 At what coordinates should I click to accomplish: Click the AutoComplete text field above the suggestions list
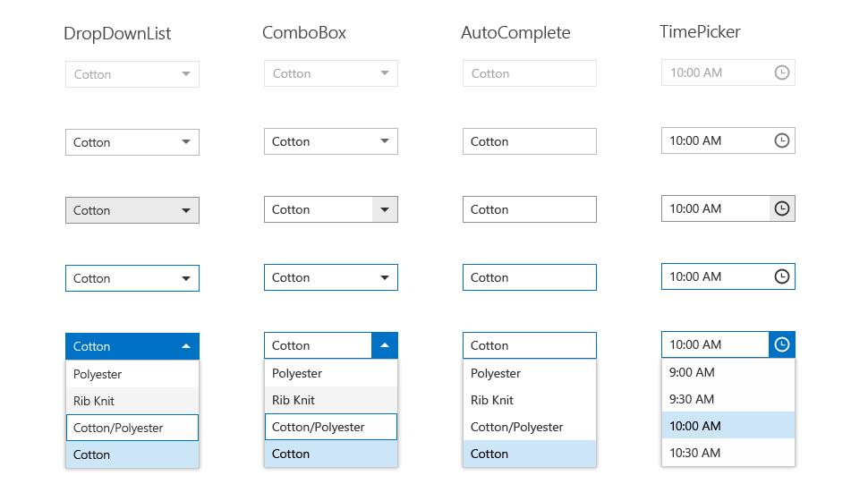pos(530,345)
